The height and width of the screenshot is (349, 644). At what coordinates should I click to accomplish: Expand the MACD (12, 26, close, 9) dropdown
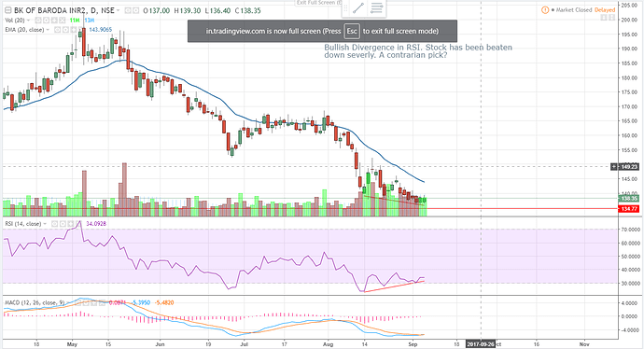68,302
